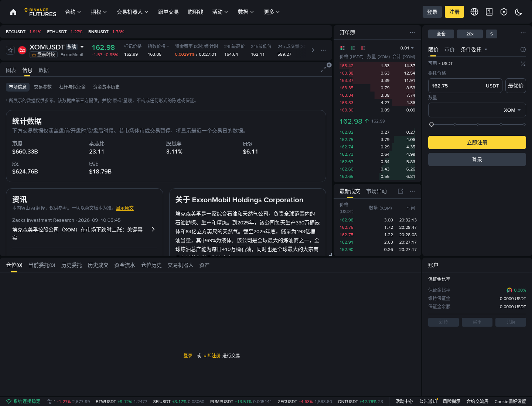Image resolution: width=532 pixels, height=406 pixels.
Task: Open order book options menu
Action: [412, 32]
